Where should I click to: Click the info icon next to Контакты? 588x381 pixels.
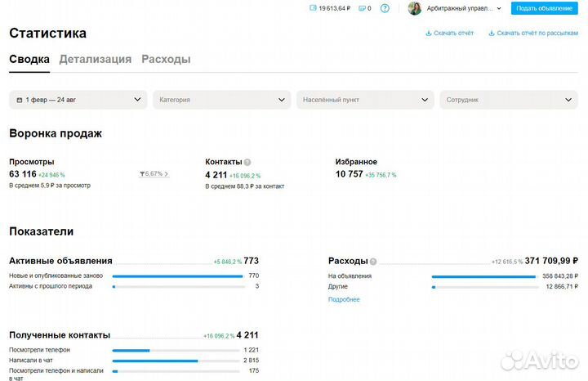click(247, 162)
